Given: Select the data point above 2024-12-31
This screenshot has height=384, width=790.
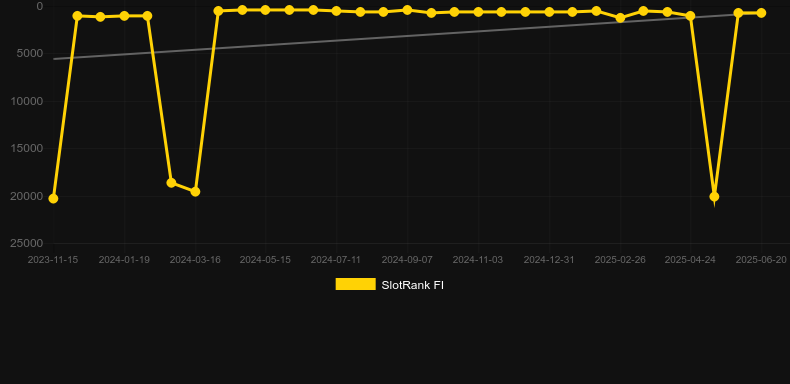Looking at the screenshot, I should [x=549, y=12].
